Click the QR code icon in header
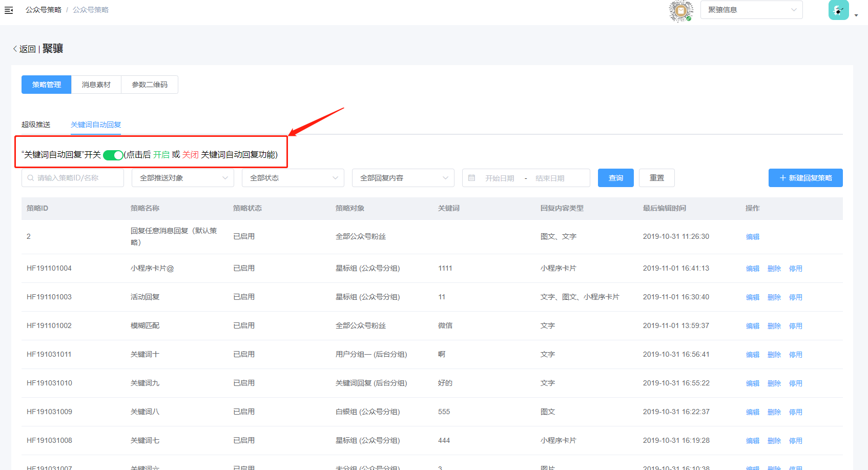 (681, 11)
